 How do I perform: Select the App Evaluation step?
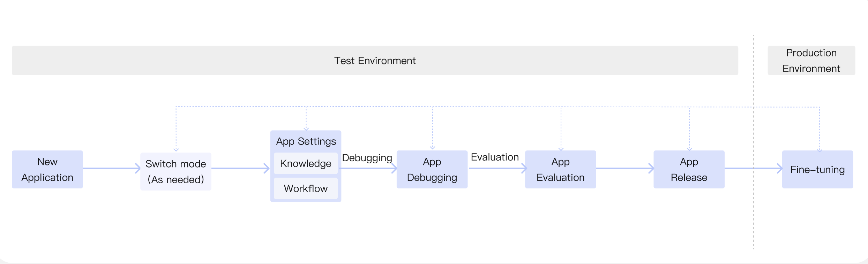(x=560, y=170)
